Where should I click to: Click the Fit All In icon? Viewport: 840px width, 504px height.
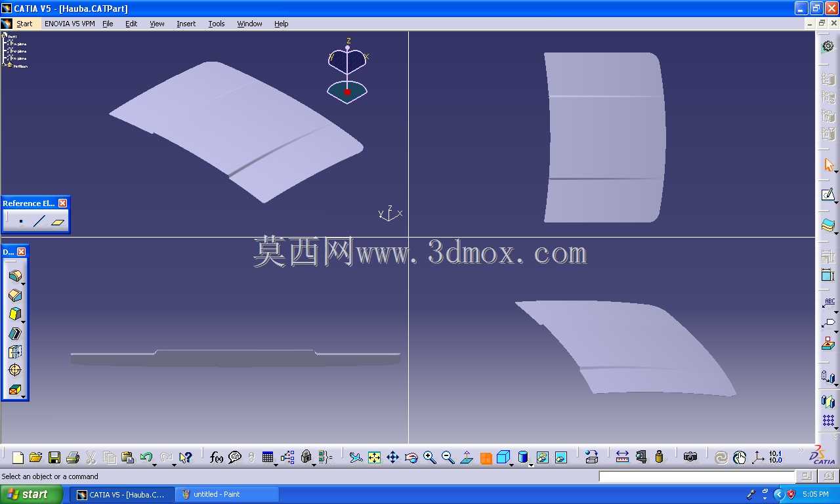[x=374, y=457]
